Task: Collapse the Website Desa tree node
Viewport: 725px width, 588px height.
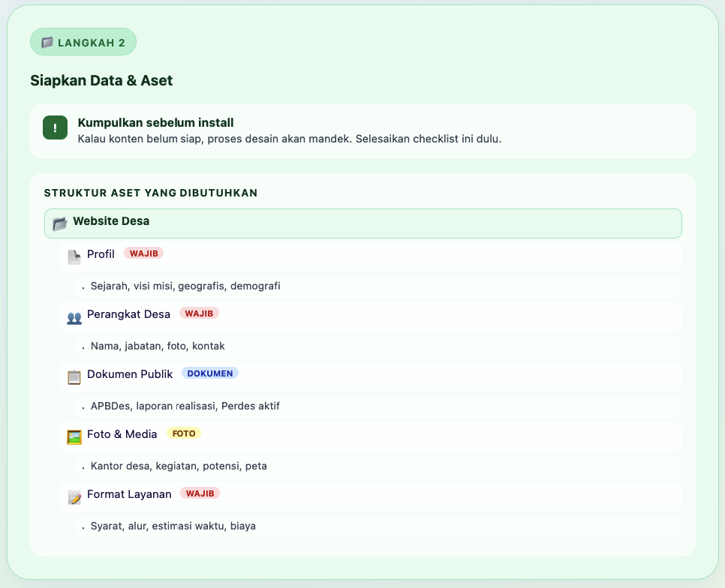Action: point(110,221)
